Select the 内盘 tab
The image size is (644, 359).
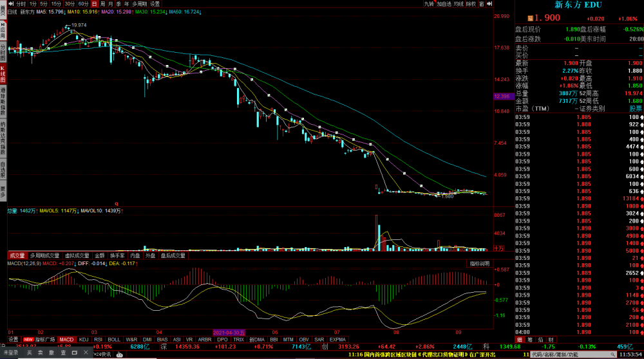(135, 255)
